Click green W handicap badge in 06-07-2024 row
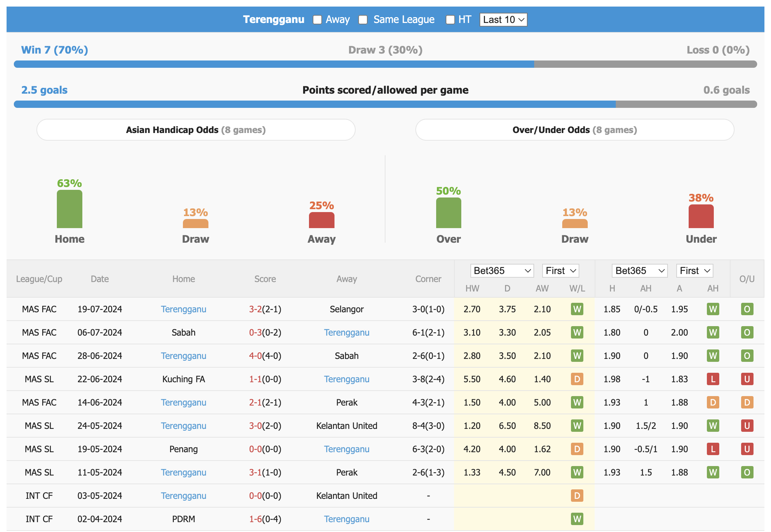 click(713, 332)
